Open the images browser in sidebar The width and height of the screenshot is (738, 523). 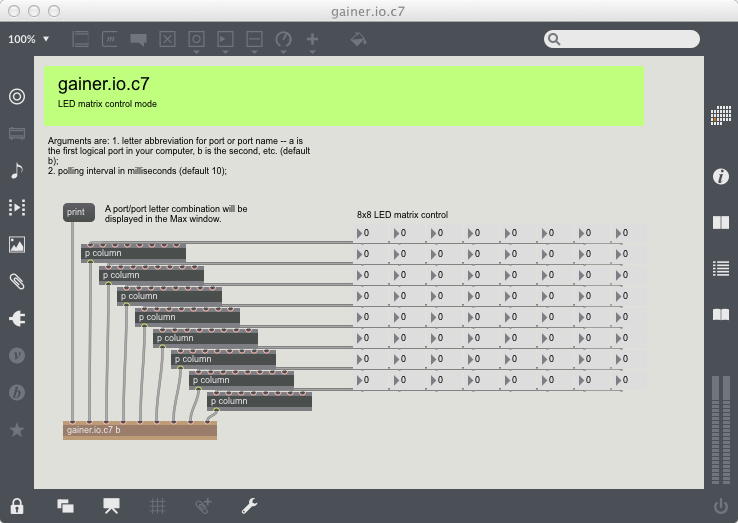pyautogui.click(x=17, y=245)
